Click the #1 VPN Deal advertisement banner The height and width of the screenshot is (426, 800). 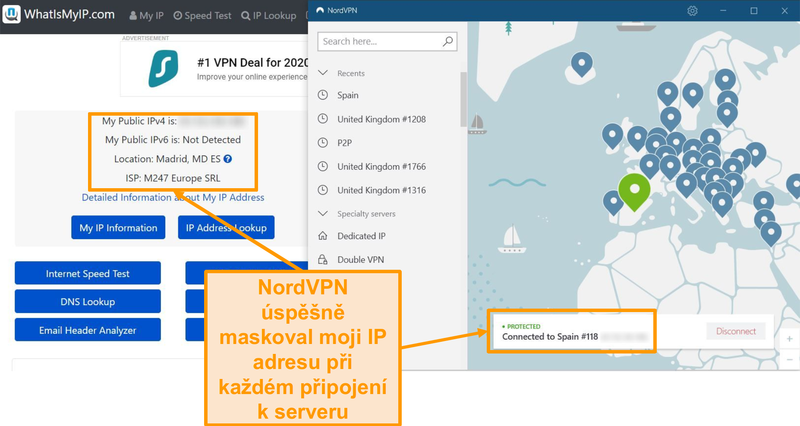pos(214,69)
